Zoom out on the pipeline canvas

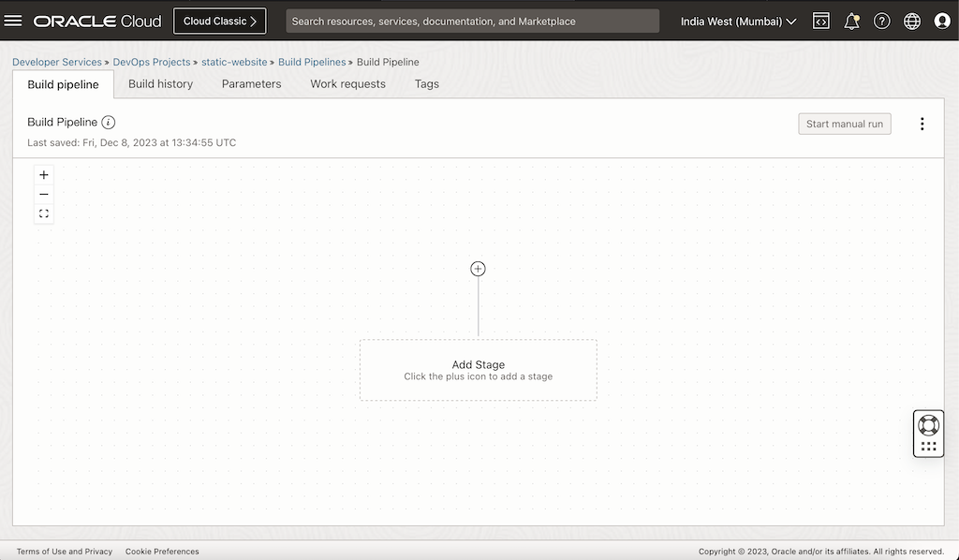[43, 194]
